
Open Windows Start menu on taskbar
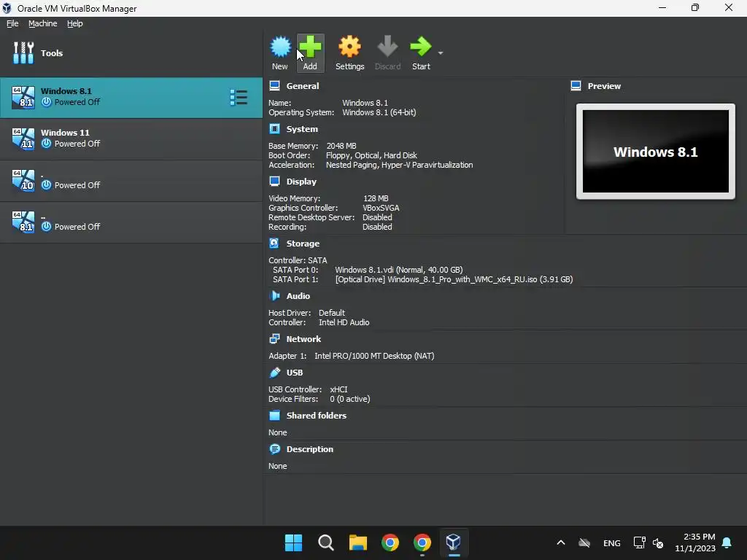coord(293,542)
